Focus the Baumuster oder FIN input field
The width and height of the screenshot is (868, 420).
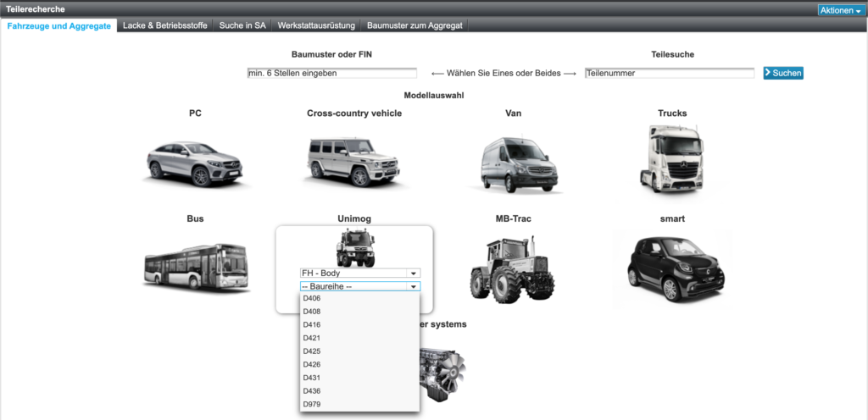pos(331,74)
